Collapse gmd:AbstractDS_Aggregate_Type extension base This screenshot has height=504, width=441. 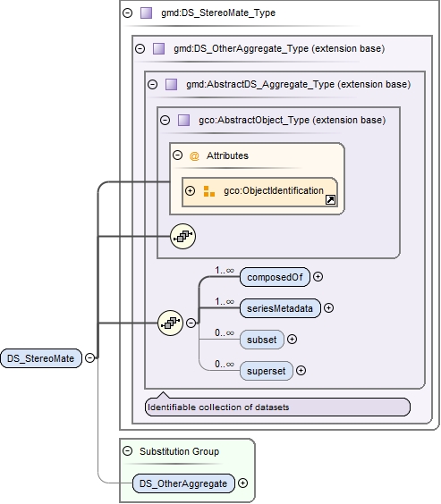152,84
